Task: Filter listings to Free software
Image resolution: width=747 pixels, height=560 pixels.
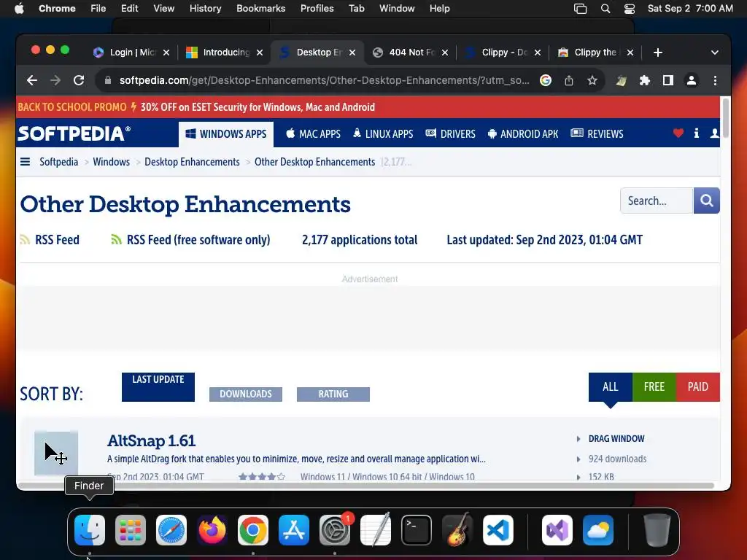Action: [654, 386]
